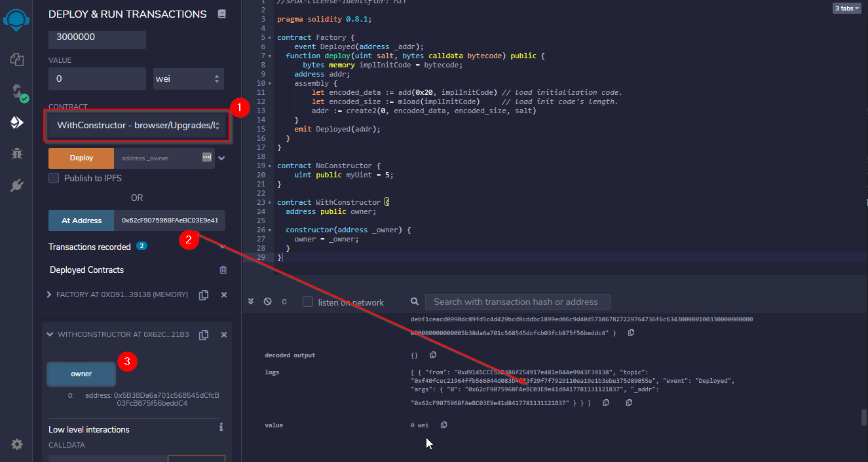This screenshot has width=868, height=462.
Task: Click the orange Deploy button
Action: coord(81,158)
